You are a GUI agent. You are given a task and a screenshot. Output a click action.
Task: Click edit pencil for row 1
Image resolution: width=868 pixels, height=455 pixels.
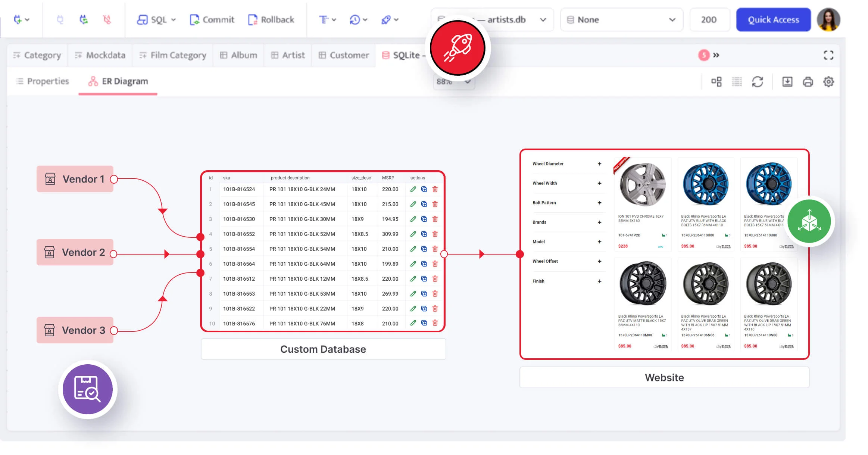coord(413,189)
